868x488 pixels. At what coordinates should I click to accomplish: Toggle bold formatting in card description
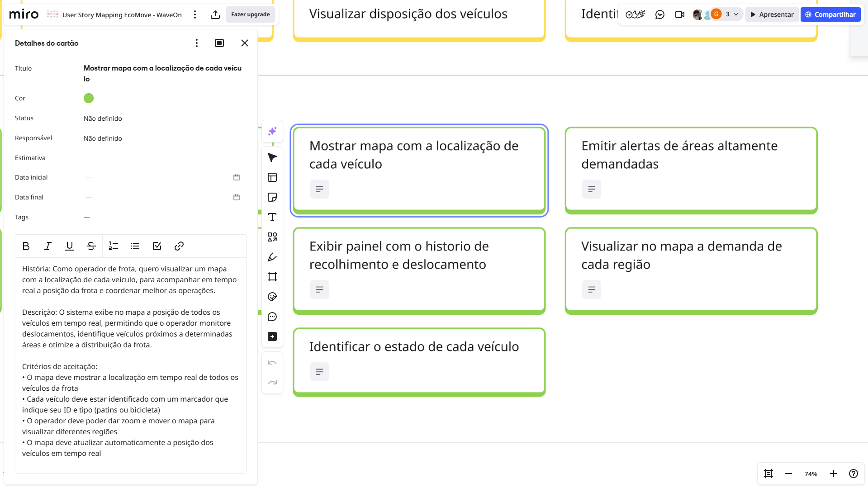(x=26, y=246)
